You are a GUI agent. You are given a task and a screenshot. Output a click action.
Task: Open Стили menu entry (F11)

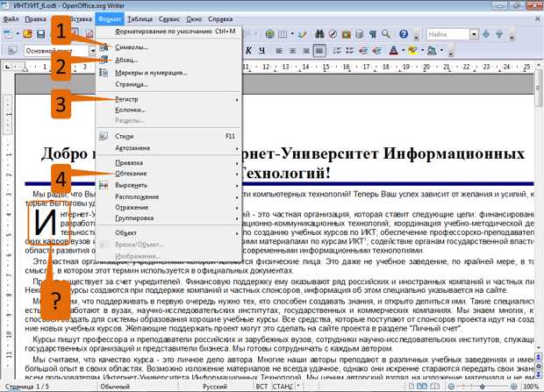pyautogui.click(x=168, y=136)
